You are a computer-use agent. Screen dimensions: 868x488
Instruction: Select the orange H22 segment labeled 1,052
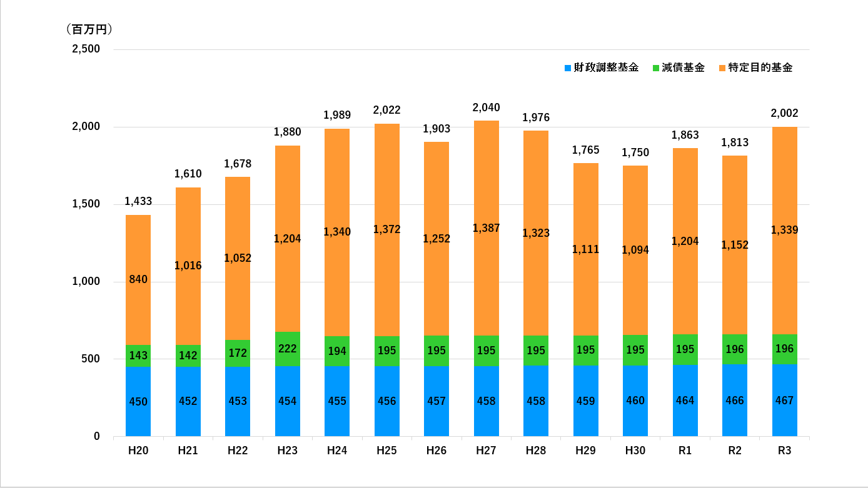click(x=238, y=258)
